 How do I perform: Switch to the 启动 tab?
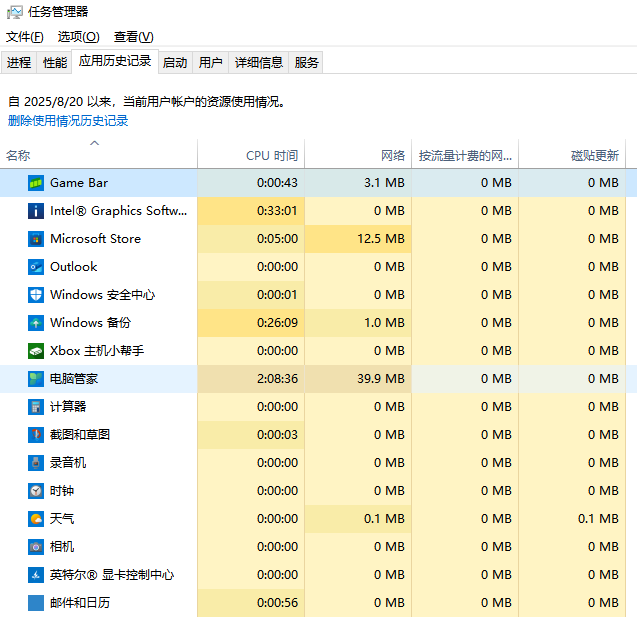coord(175,62)
